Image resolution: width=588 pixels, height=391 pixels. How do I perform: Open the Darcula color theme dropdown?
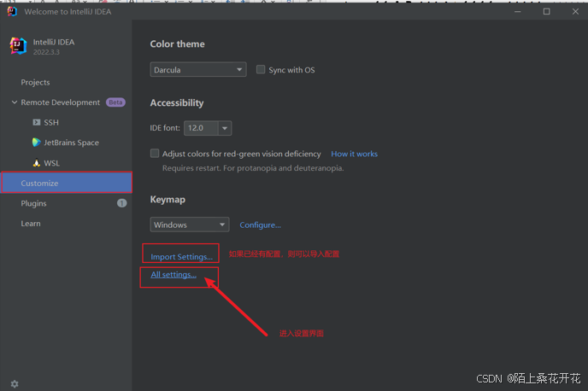click(198, 70)
